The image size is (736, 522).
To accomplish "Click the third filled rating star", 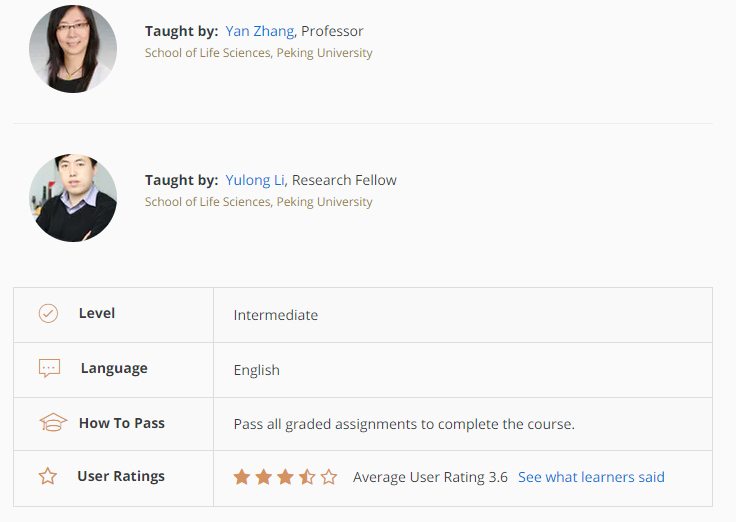I will point(285,477).
